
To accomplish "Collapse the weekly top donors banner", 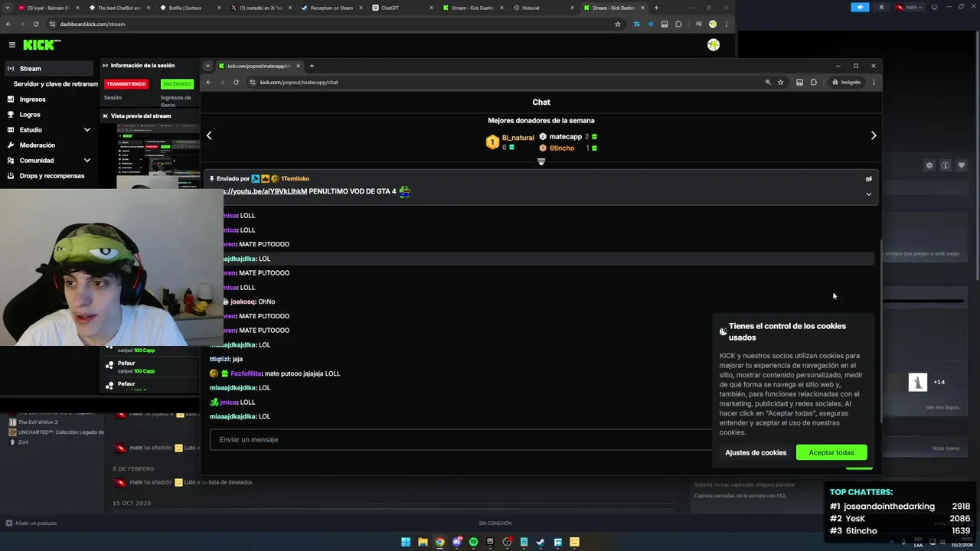I will (541, 161).
